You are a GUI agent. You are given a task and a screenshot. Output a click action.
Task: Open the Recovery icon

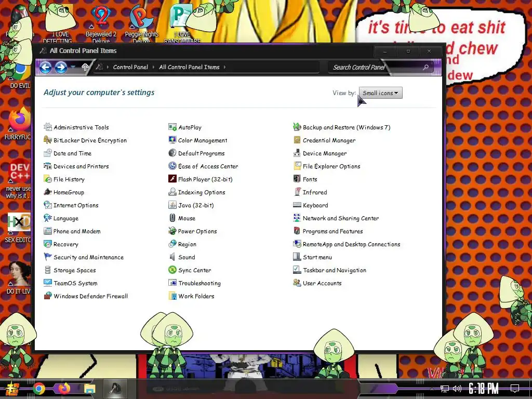click(48, 244)
